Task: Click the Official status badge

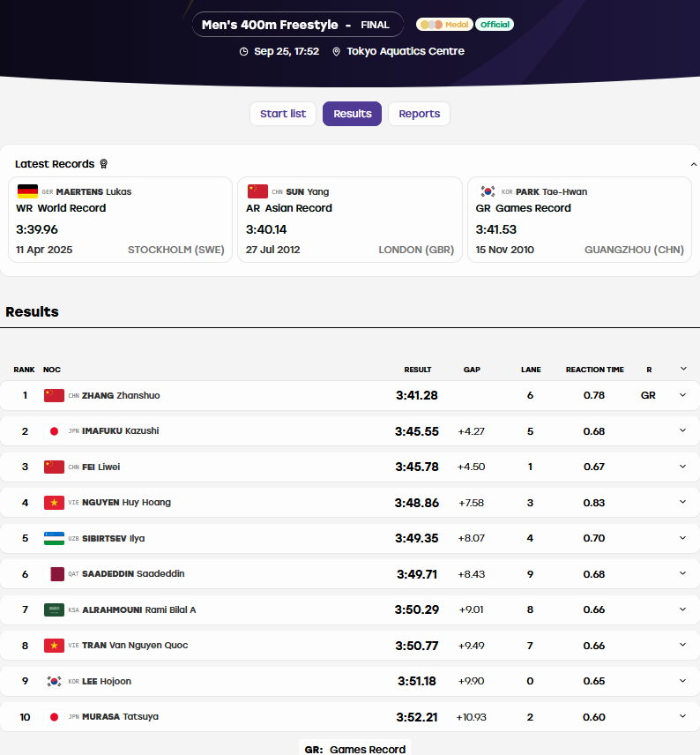Action: click(x=495, y=25)
